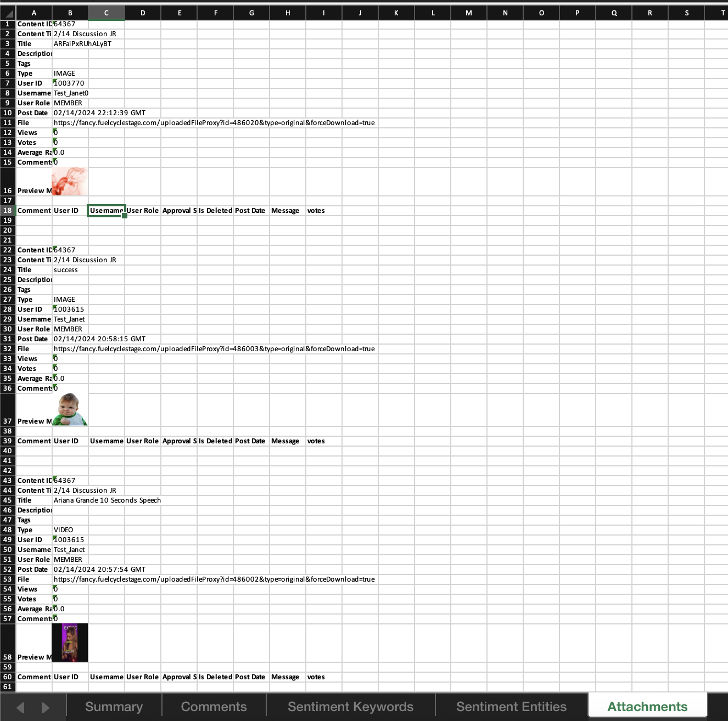Click the red smoke preview thumbnail

click(70, 182)
